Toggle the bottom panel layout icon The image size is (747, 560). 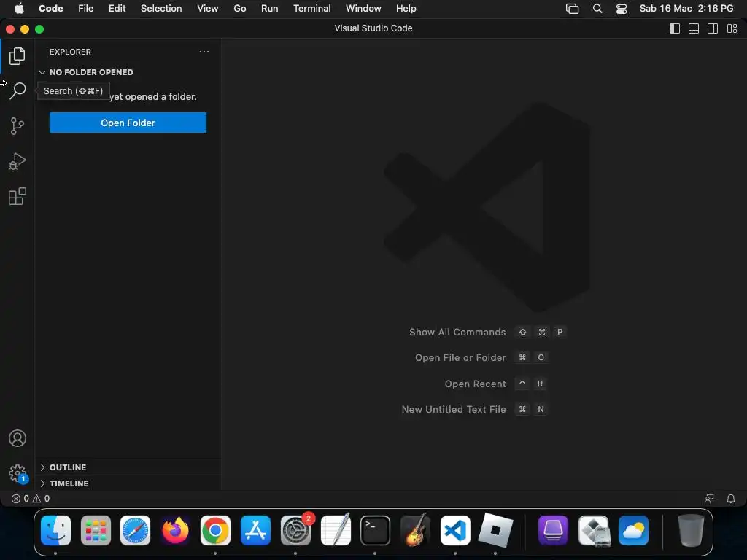[694, 28]
